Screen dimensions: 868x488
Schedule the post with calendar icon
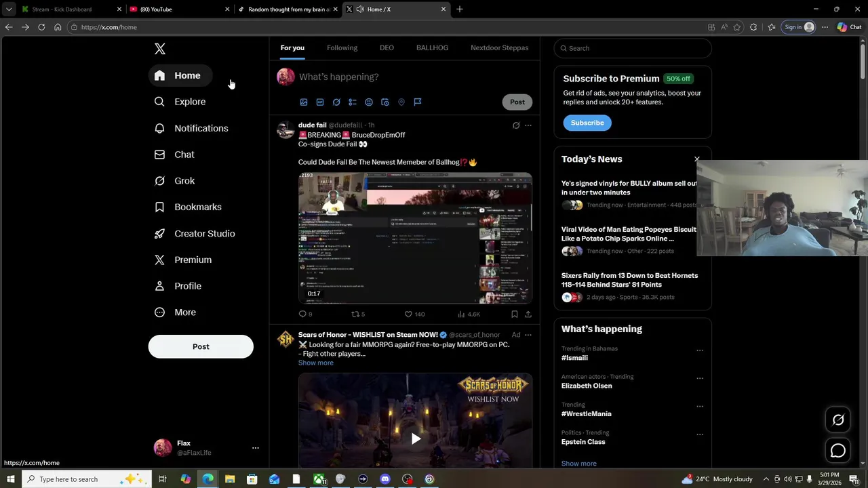pos(385,102)
